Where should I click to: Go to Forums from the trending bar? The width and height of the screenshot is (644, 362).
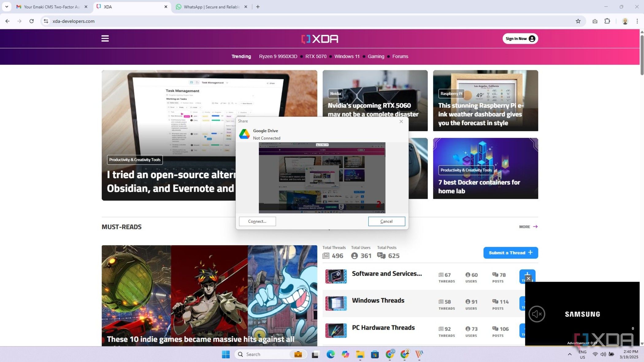pyautogui.click(x=400, y=56)
